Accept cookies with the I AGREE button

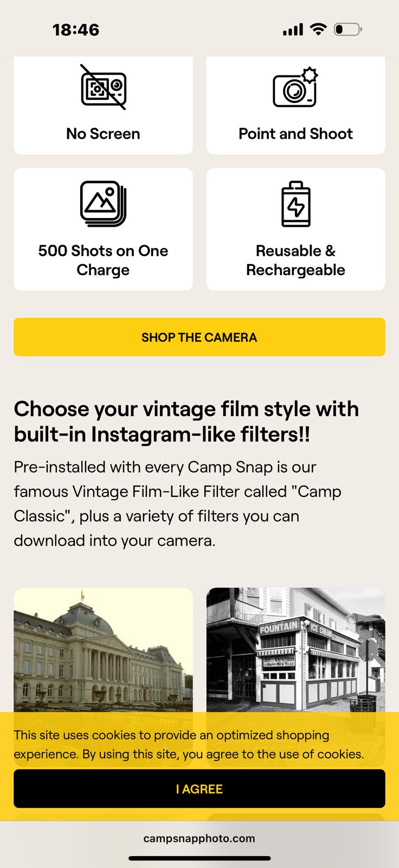point(200,789)
